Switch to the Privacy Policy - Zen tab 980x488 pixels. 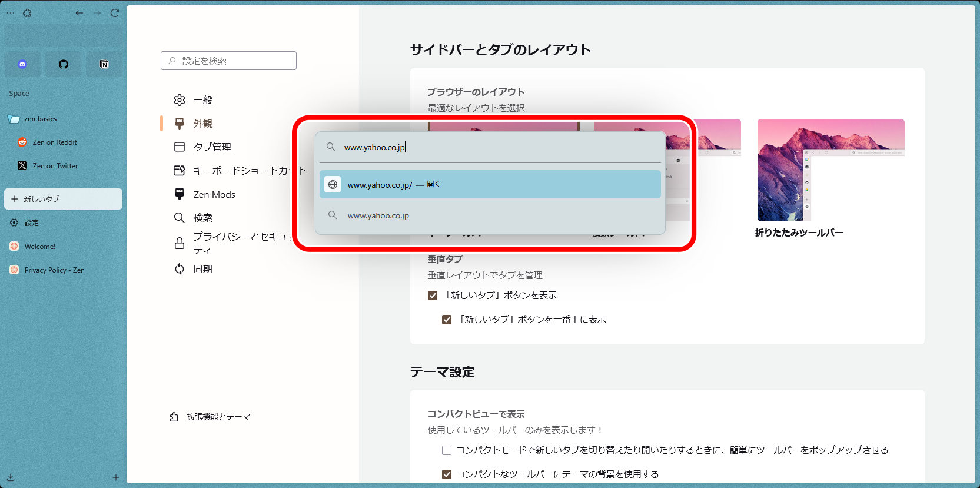click(63, 270)
